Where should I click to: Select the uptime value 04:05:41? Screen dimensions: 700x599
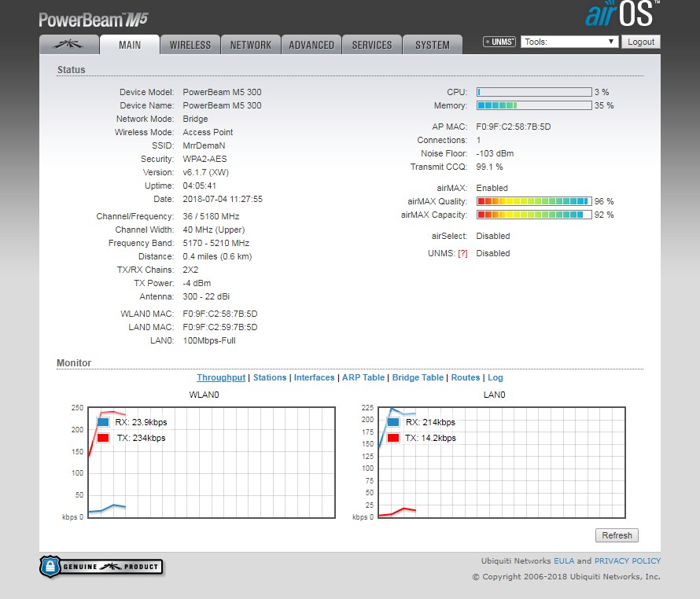(200, 186)
